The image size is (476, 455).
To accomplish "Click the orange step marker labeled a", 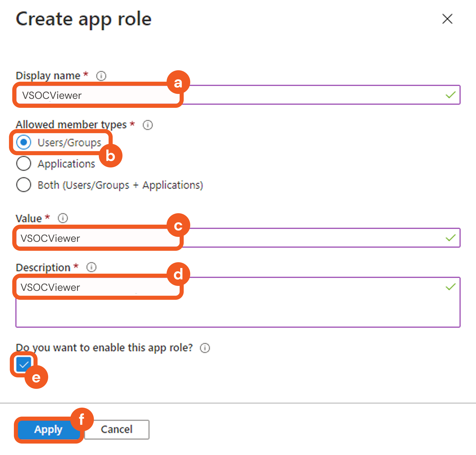I will (x=178, y=82).
